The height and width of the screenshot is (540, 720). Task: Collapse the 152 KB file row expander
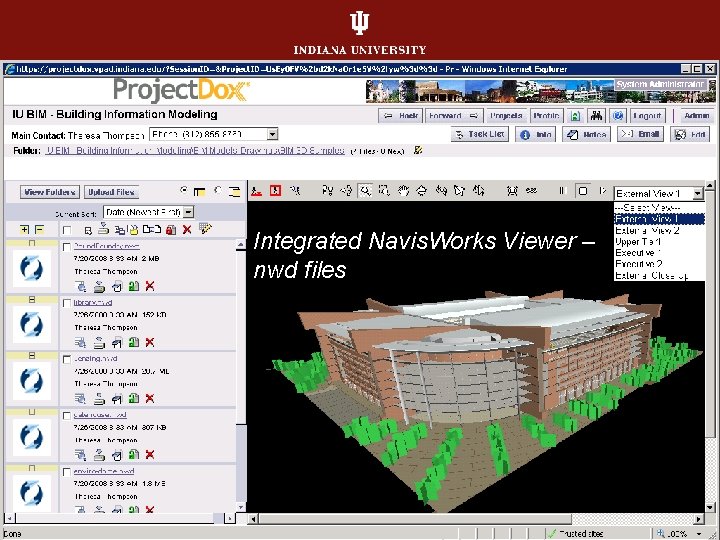tap(32, 299)
